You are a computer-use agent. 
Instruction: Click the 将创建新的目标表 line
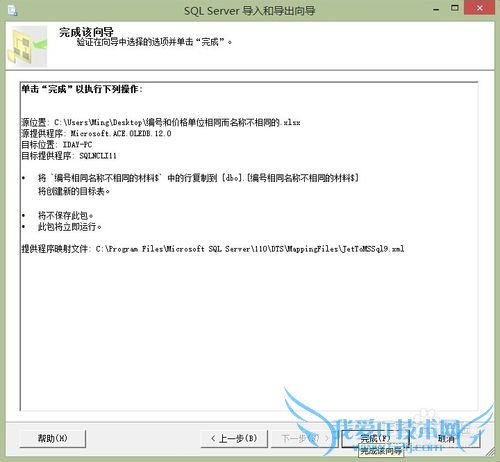(74, 191)
